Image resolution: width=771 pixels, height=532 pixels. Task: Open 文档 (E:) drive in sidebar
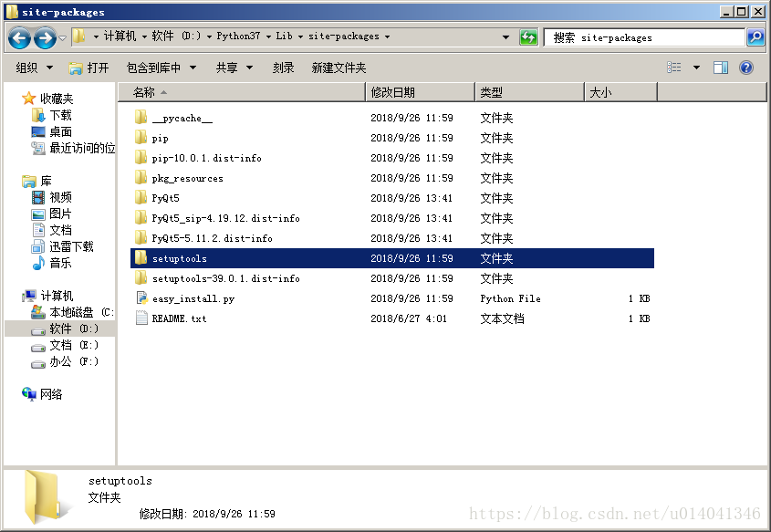[x=65, y=345]
